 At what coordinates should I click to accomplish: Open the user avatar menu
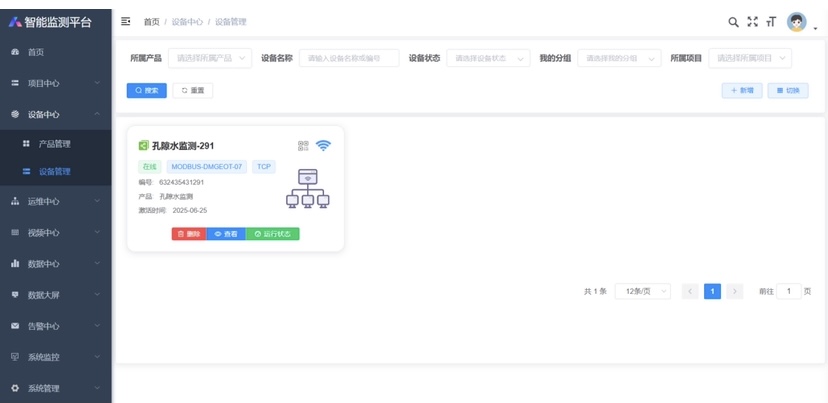tap(797, 21)
